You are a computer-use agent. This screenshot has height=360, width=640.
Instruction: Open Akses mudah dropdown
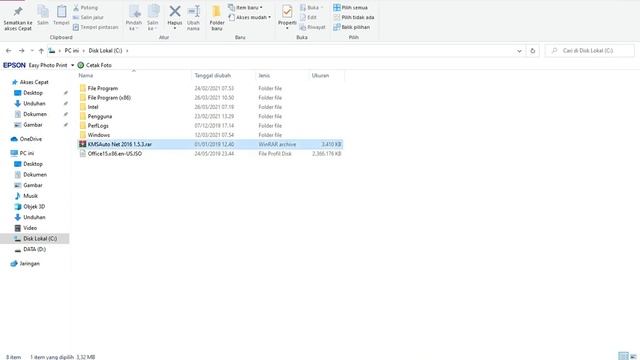tap(249, 18)
